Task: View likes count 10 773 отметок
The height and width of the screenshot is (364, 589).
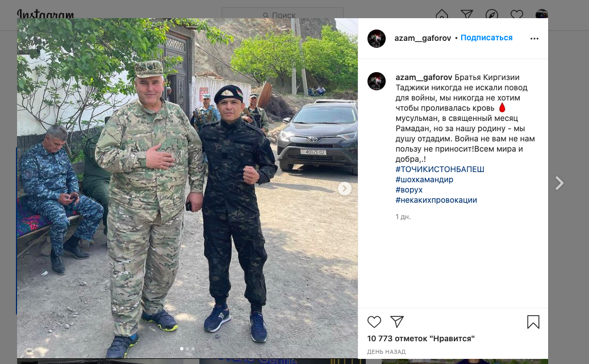Action: pos(421,338)
